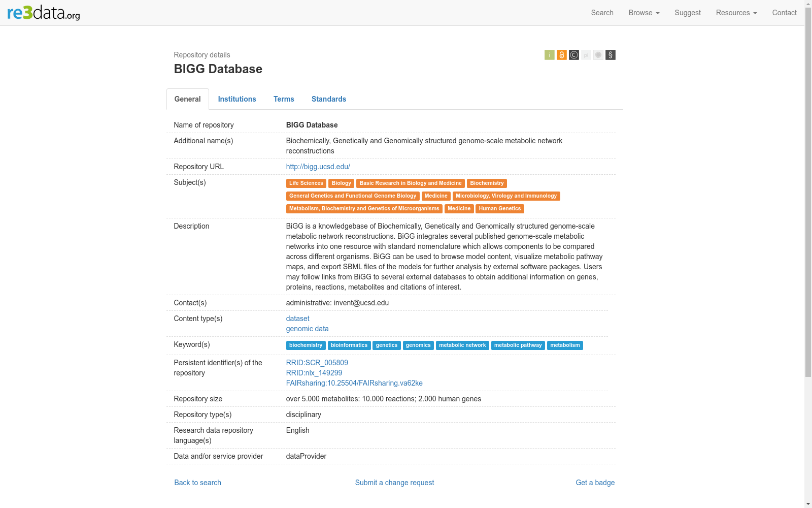The width and height of the screenshot is (812, 508).
Task: Open the Terms tab
Action: pyautogui.click(x=284, y=99)
